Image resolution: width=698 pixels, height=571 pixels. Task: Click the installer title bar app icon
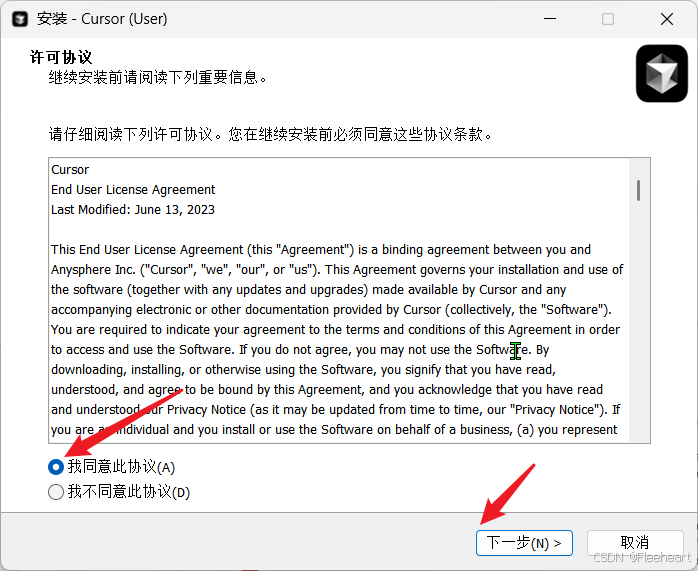tap(20, 19)
